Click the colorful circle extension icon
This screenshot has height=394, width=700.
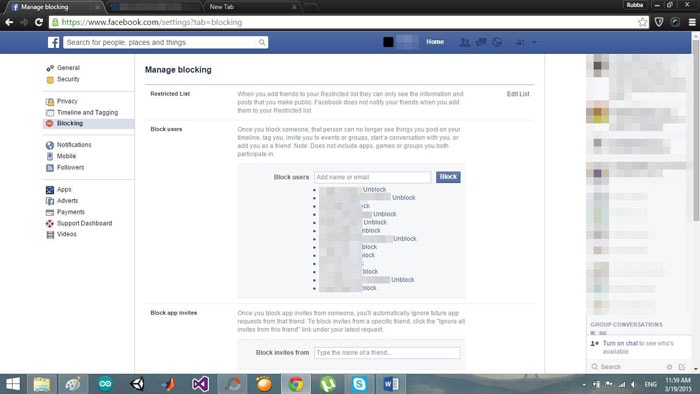click(x=675, y=22)
